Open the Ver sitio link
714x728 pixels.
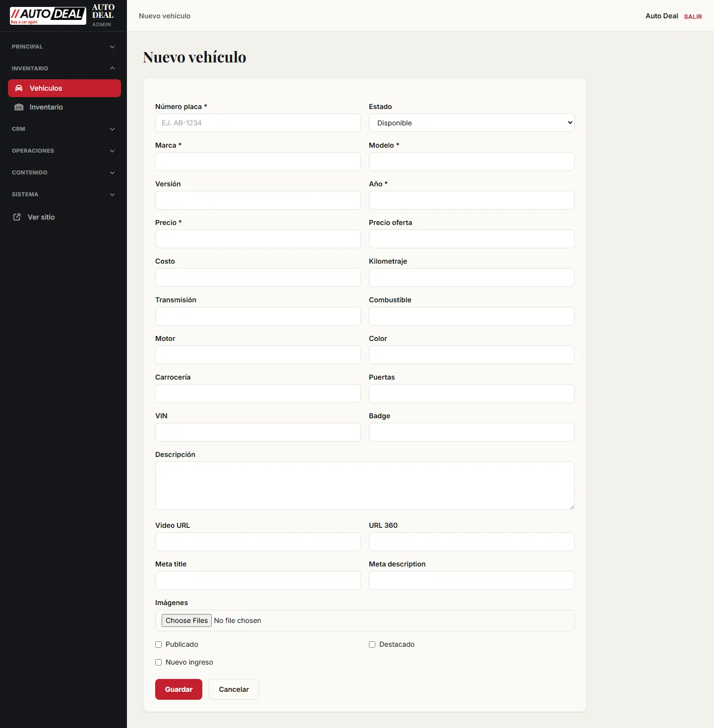coord(41,217)
